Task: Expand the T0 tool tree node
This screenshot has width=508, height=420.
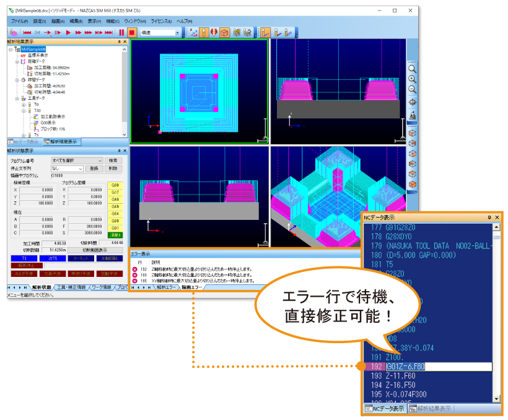Action: pos(24,105)
